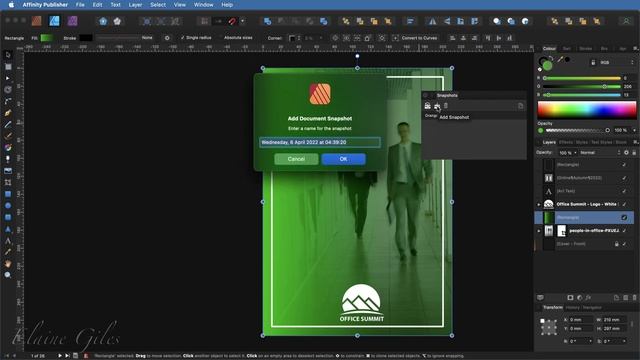Toggle the lock in Colour panel
This screenshot has height=360, width=640.
593,62
